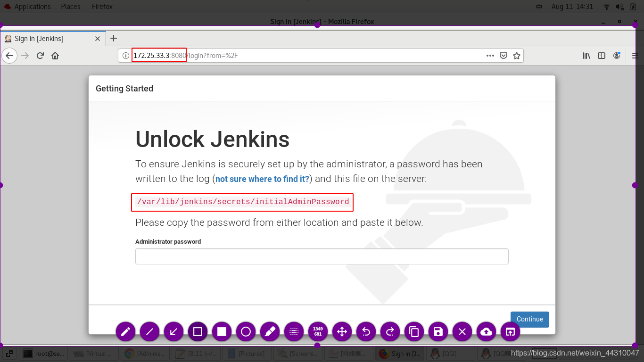Open the Places menu
644x362 pixels.
point(71,7)
